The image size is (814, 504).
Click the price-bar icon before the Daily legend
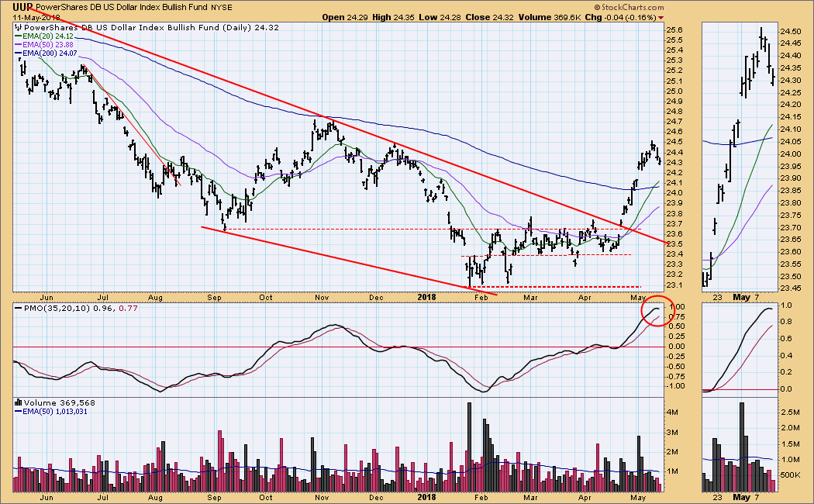[x=19, y=27]
